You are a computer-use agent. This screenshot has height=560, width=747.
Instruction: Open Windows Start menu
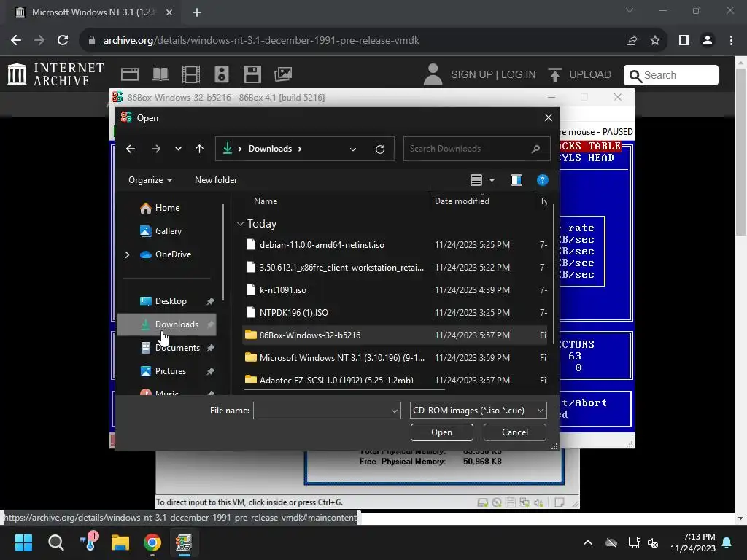coord(23,542)
